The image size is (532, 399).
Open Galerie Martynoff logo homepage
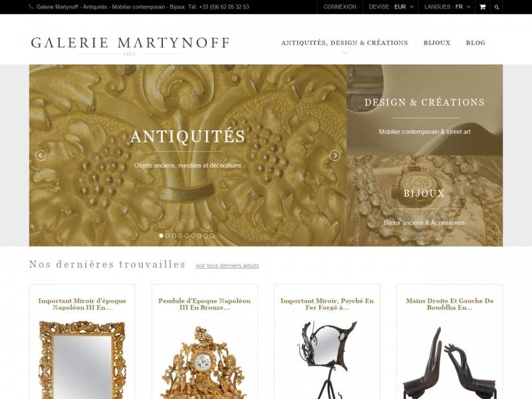(x=130, y=45)
